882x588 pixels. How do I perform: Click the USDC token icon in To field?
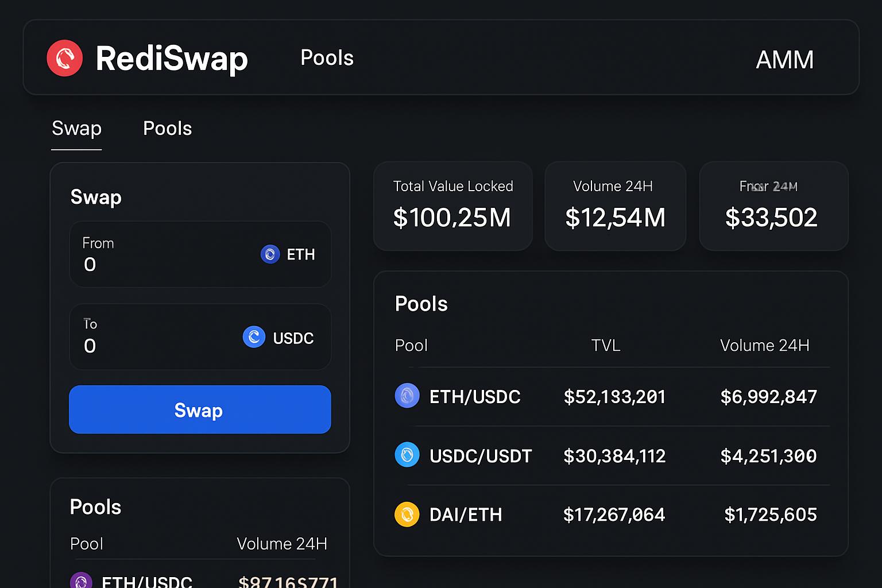(x=254, y=337)
